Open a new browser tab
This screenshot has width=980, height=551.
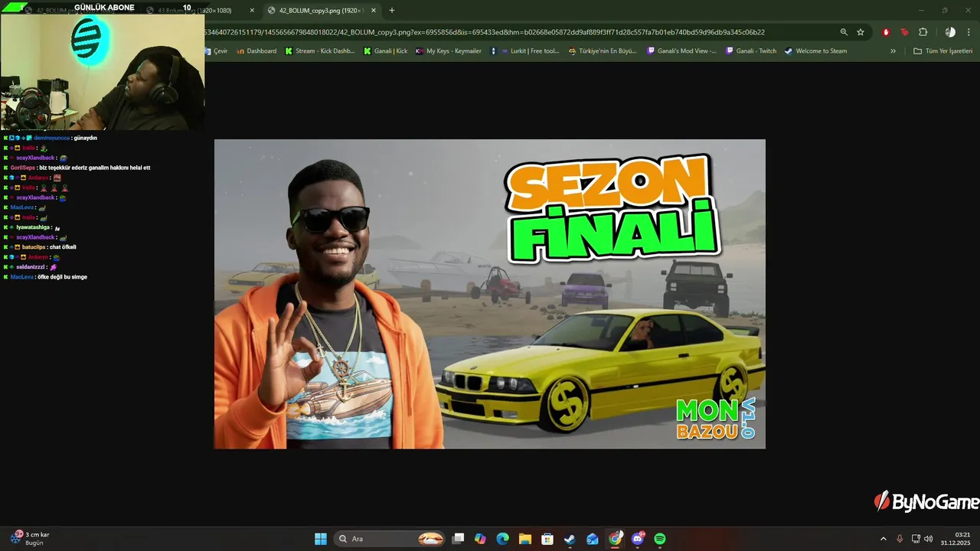tap(392, 11)
